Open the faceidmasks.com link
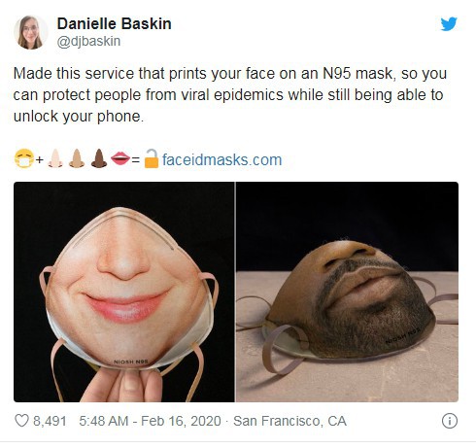 (x=221, y=159)
